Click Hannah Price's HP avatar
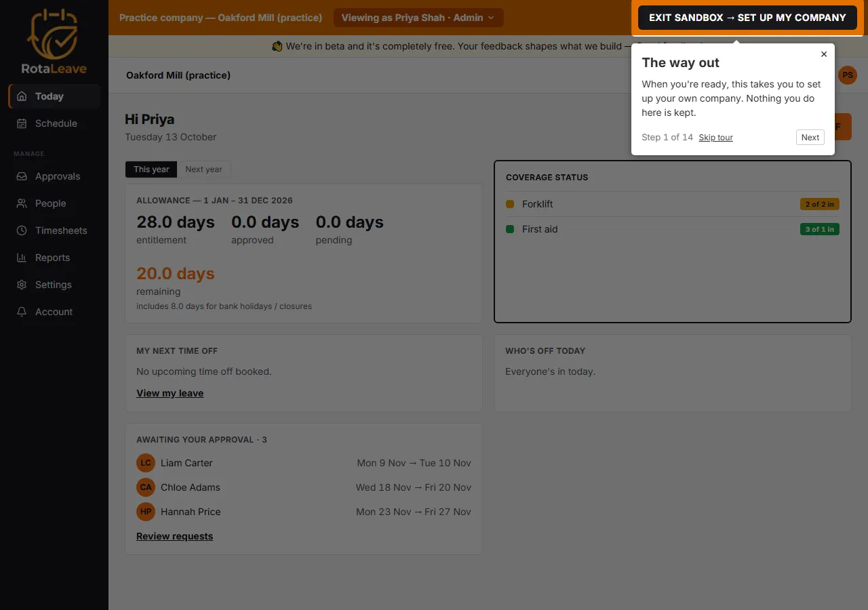The width and height of the screenshot is (868, 610). pos(146,512)
